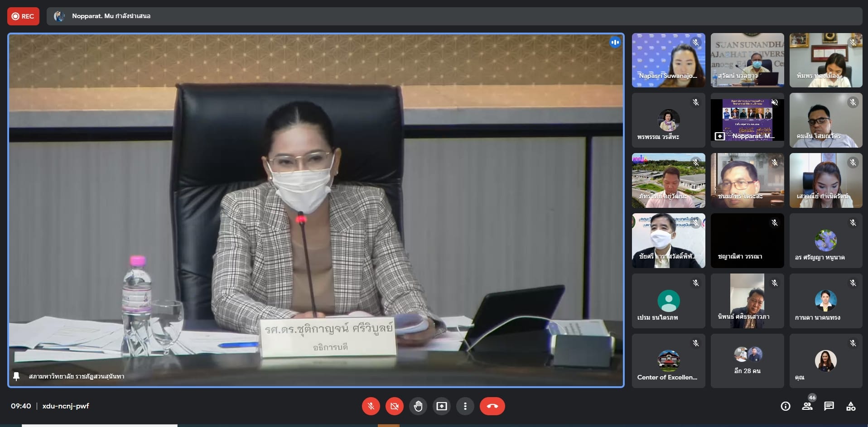This screenshot has height=427, width=868.
Task: Click the xdu-ncnj-pwf meeting code
Action: 66,406
